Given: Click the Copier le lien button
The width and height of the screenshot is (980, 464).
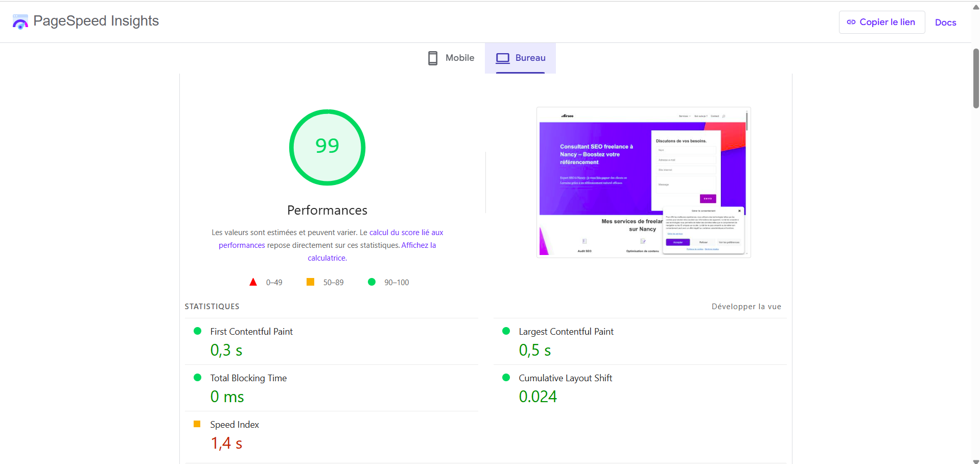Looking at the screenshot, I should pos(881,22).
